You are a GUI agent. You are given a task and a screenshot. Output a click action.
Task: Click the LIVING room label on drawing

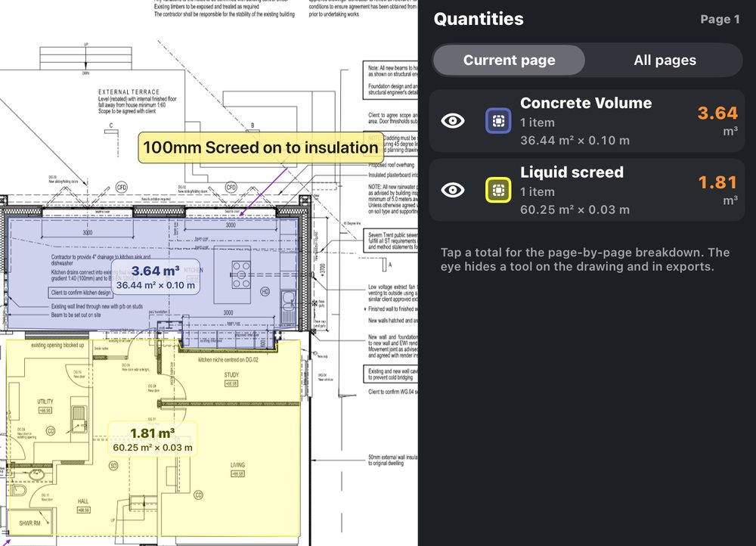(237, 465)
